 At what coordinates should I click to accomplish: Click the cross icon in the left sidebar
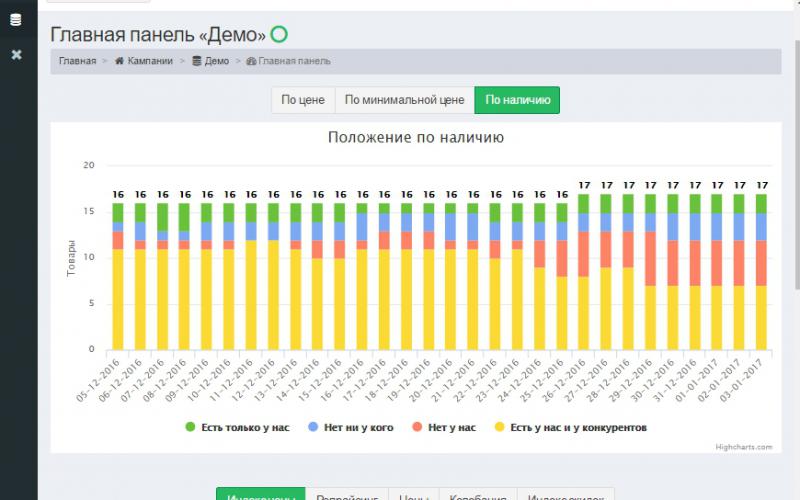[x=15, y=54]
